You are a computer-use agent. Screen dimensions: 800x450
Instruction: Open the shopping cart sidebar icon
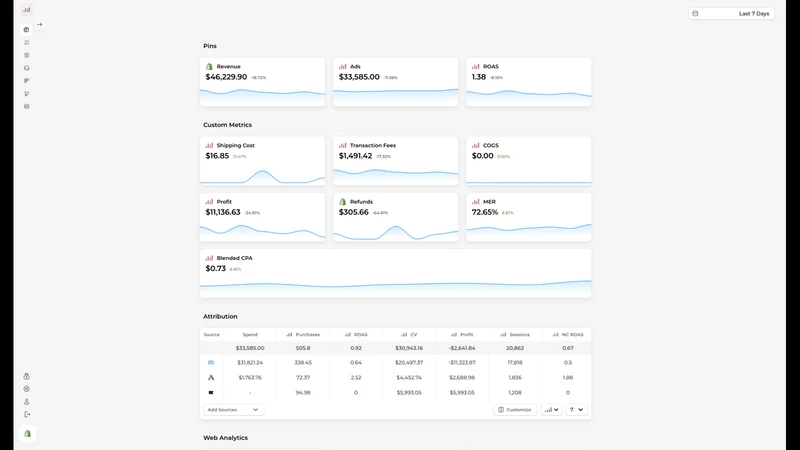(27, 93)
